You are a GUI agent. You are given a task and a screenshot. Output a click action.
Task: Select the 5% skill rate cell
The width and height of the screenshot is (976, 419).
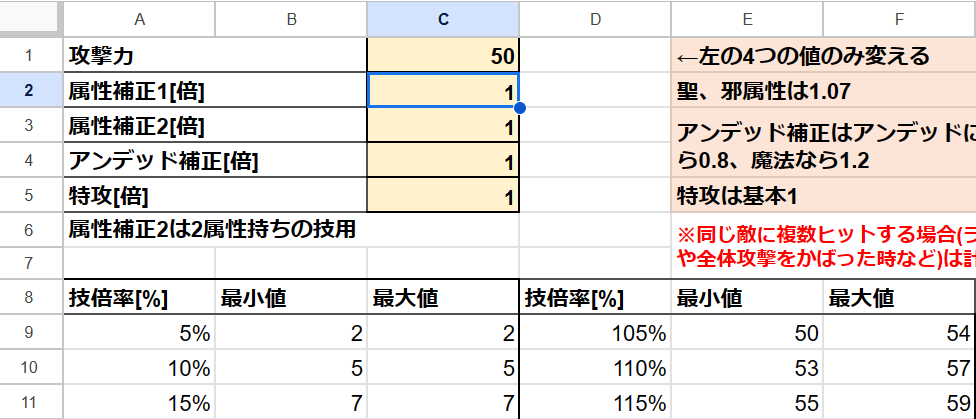coord(139,333)
